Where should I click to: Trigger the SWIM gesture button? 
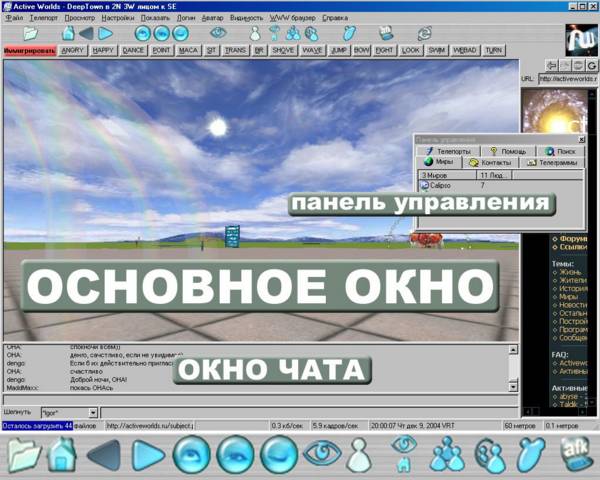437,51
